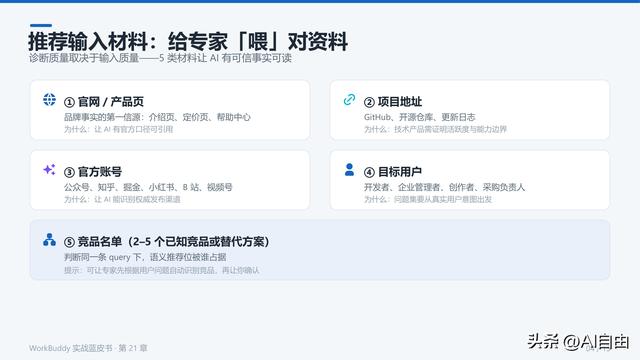Viewport: 640px width, 360px height.
Task: Click the slide title 推荐输入材料：给专家「喂」对资料
Action: click(x=188, y=41)
